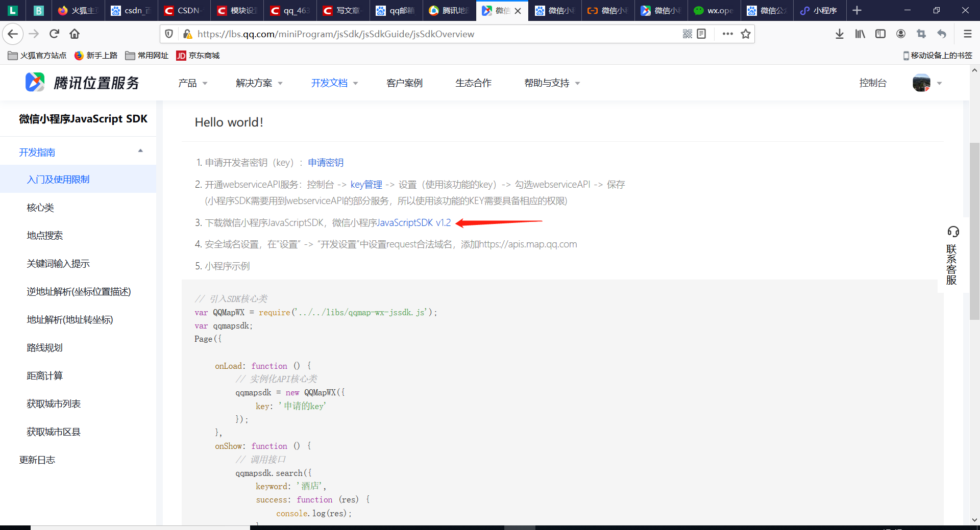Viewport: 980px width, 530px height.
Task: Open the Firefox hamburger menu
Action: pos(967,34)
